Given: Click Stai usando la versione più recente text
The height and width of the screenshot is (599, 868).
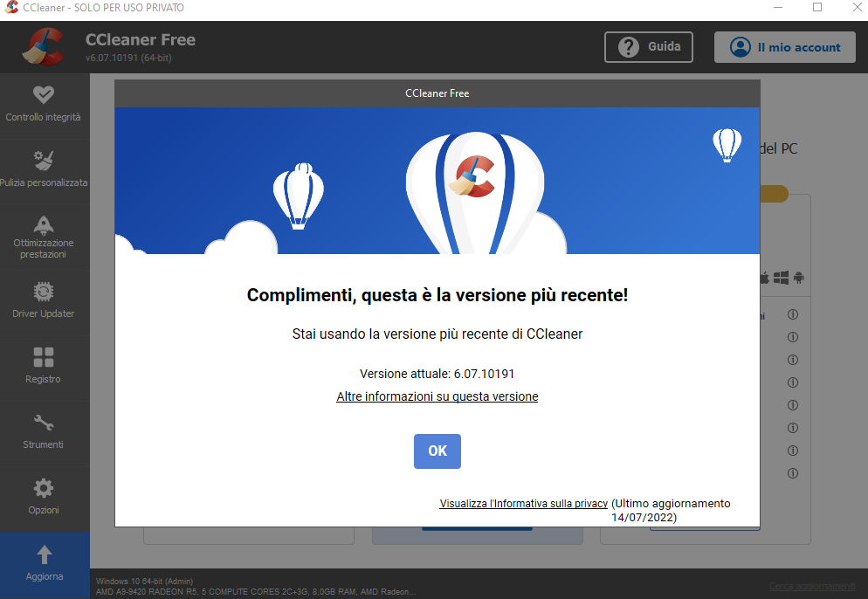Looking at the screenshot, I should tap(437, 334).
